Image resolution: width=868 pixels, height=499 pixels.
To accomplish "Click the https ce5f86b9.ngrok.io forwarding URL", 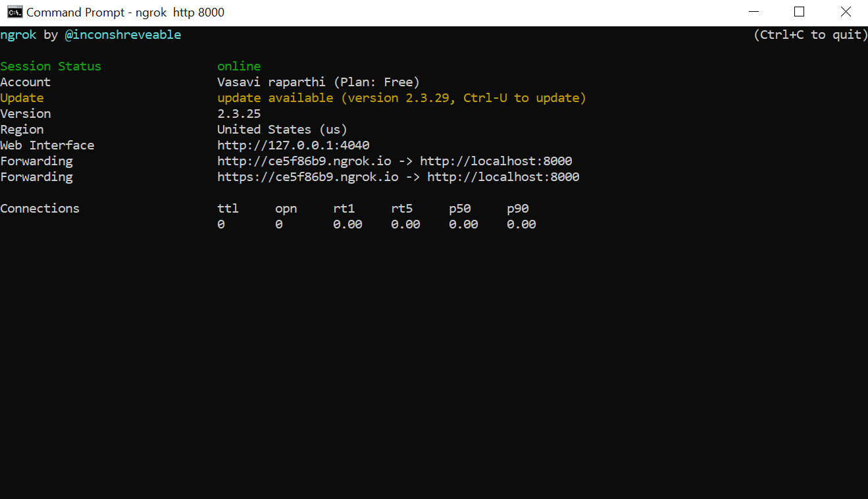I will tap(307, 177).
